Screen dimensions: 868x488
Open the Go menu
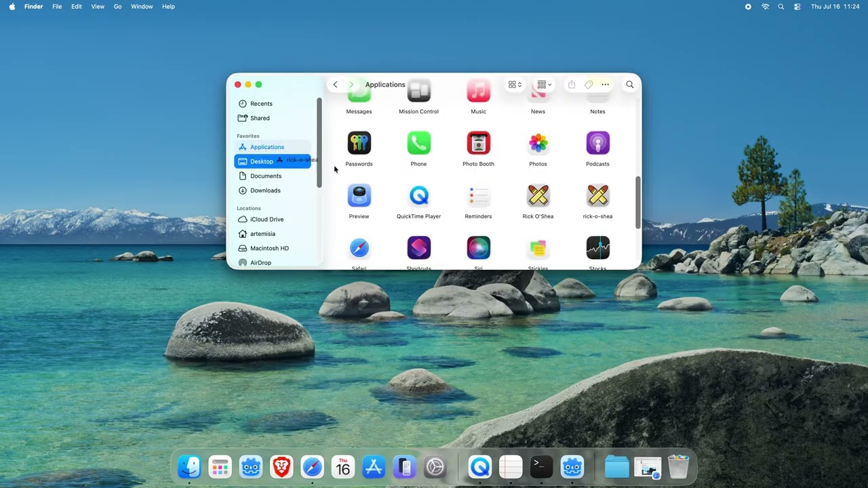coord(117,7)
